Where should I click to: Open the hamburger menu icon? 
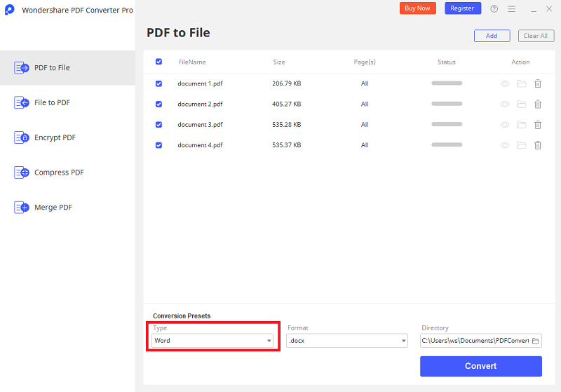click(512, 9)
